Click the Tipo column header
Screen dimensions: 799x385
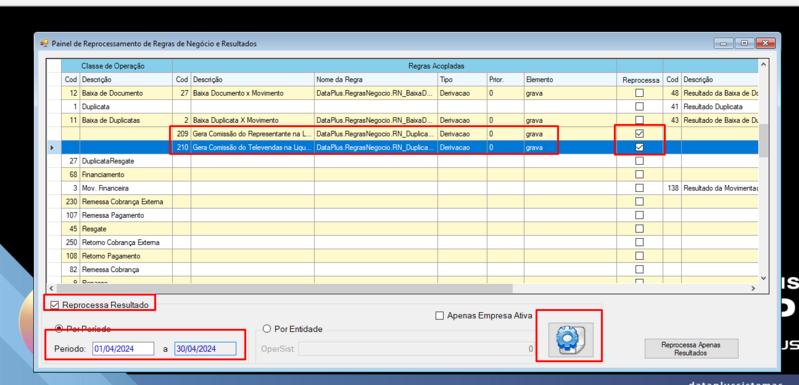[462, 80]
